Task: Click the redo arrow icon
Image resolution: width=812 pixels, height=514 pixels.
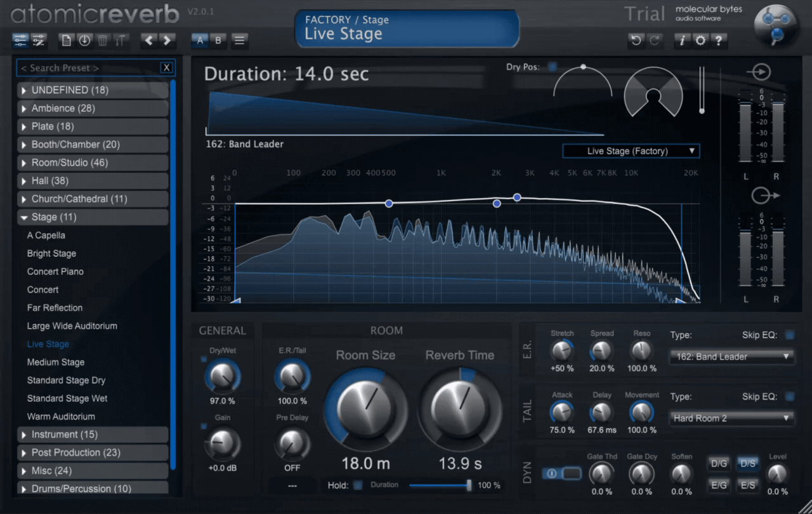Action: (x=655, y=41)
